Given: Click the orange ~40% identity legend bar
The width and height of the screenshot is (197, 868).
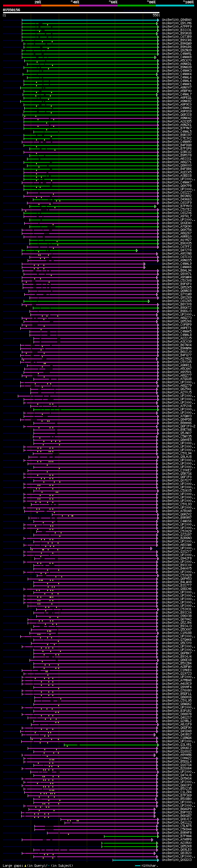Looking at the screenshot, I should (x=60, y=6).
